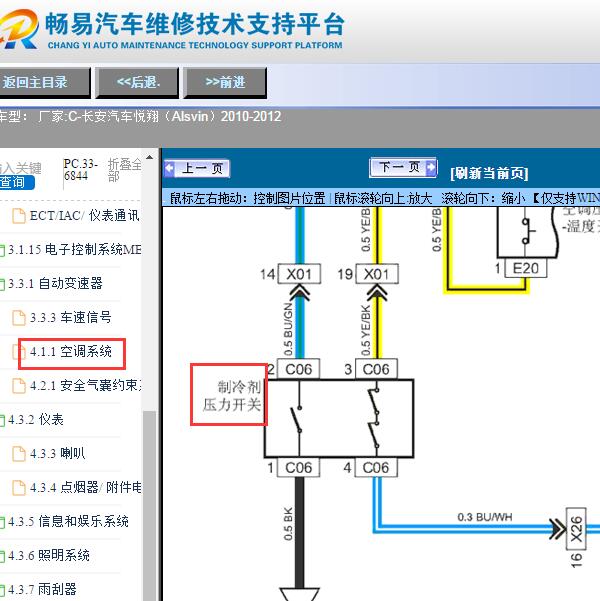This screenshot has width=600, height=601.
Task: Click 折叠全部 to collapse tree
Action: tap(124, 169)
